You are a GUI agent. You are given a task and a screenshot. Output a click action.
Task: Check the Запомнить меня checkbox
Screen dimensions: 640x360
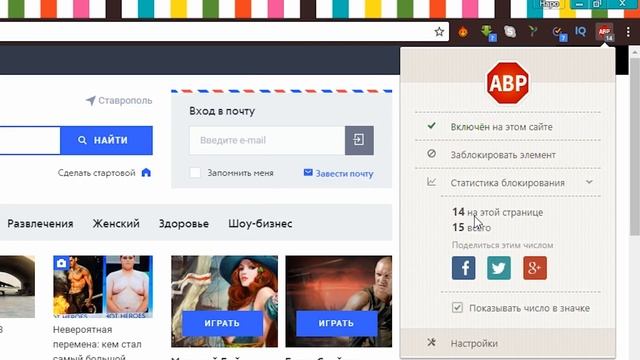pos(195,173)
